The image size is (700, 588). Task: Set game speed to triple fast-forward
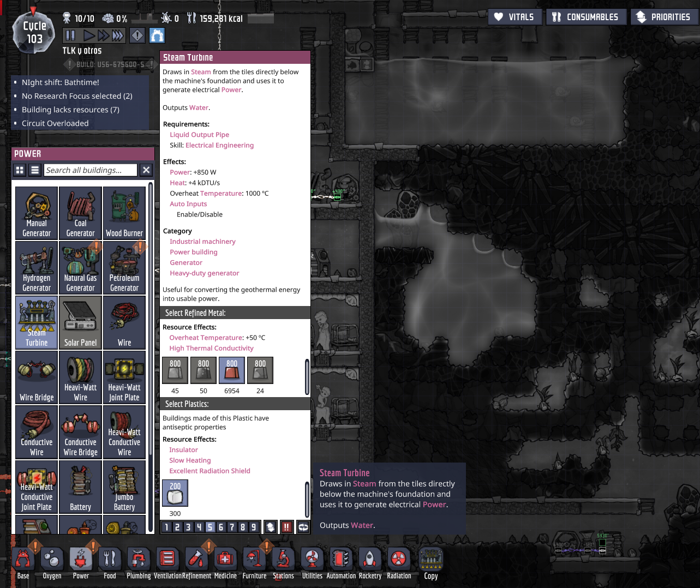tap(118, 35)
